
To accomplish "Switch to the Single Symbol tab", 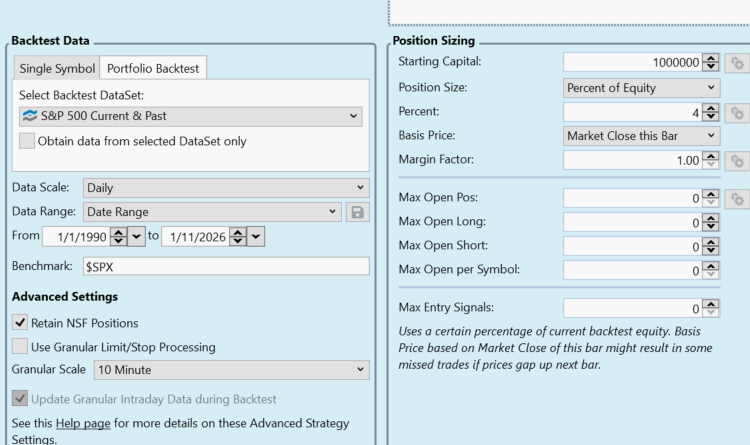I will [x=57, y=68].
